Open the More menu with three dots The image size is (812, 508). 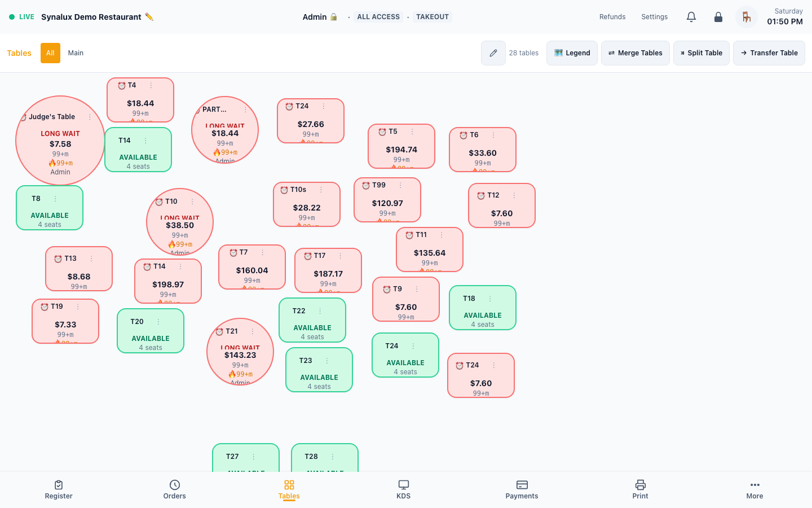point(754,489)
